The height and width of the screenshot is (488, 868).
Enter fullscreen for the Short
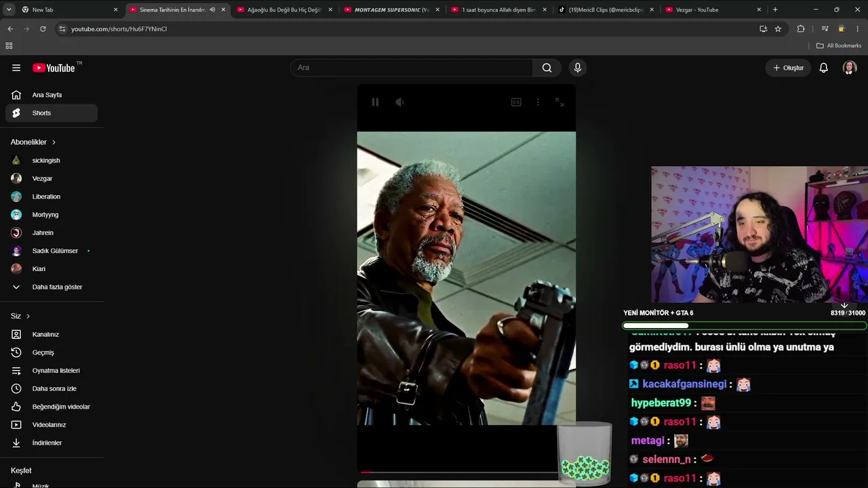(559, 102)
